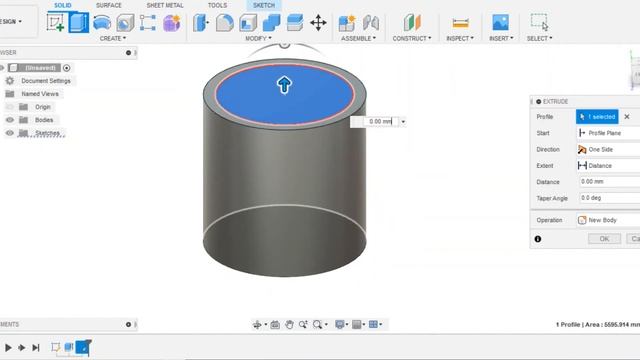
Task: Click the Look At icon
Action: (x=275, y=324)
